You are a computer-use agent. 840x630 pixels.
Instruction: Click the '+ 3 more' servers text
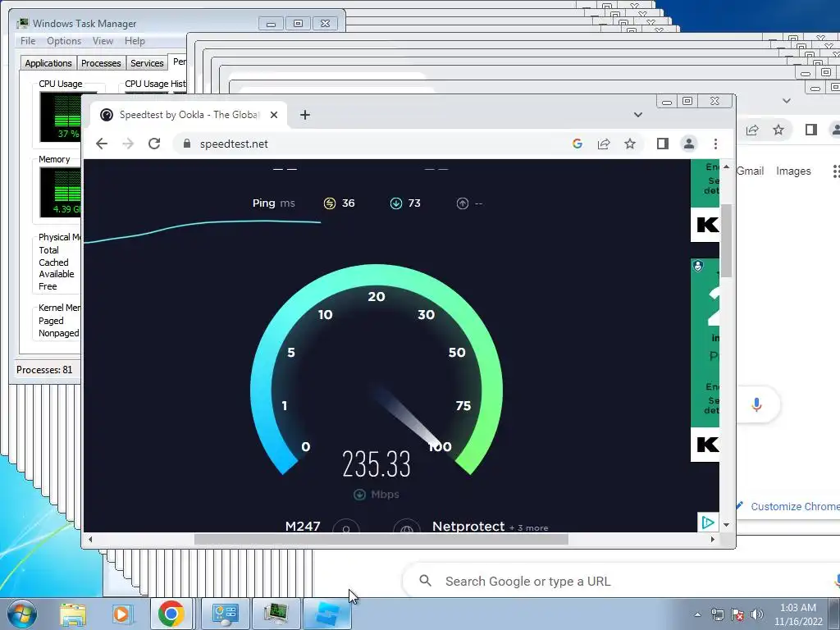click(529, 527)
